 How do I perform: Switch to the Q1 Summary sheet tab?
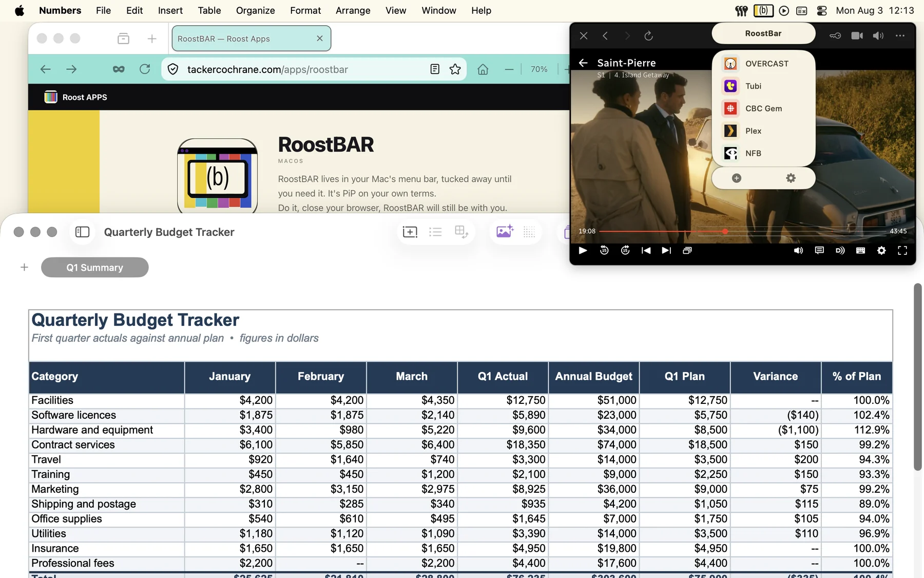pos(95,267)
